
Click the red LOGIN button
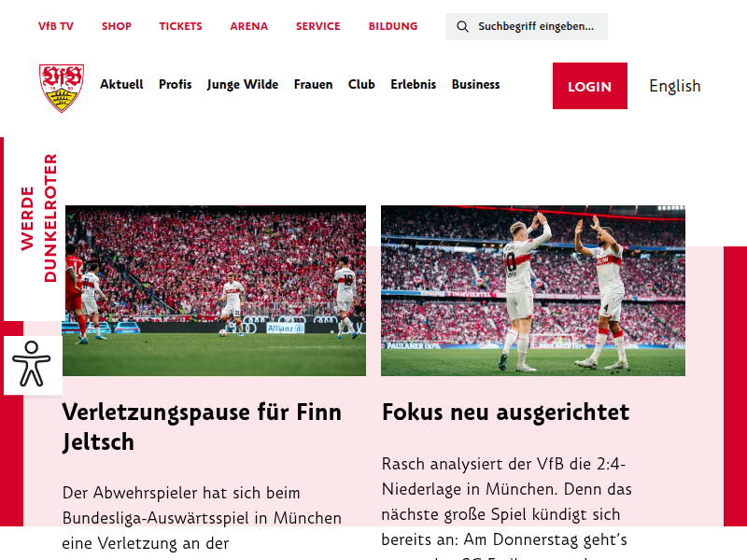[x=590, y=86]
